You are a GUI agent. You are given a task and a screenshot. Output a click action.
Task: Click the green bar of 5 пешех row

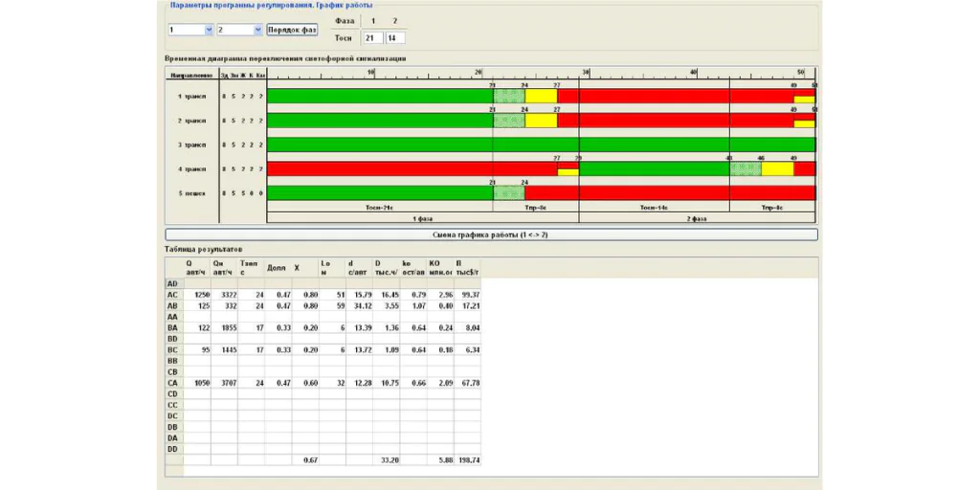click(379, 193)
